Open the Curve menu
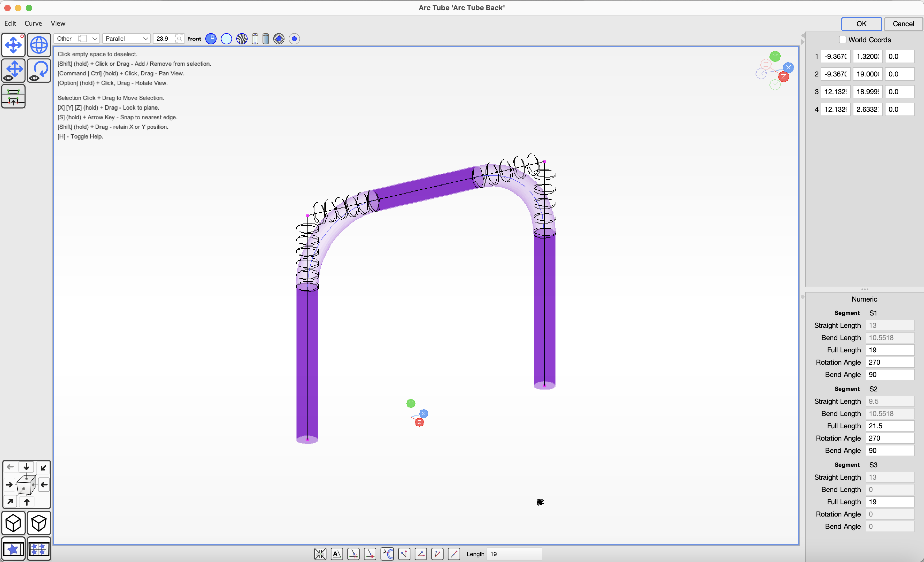Viewport: 924px width, 562px height. coord(33,23)
